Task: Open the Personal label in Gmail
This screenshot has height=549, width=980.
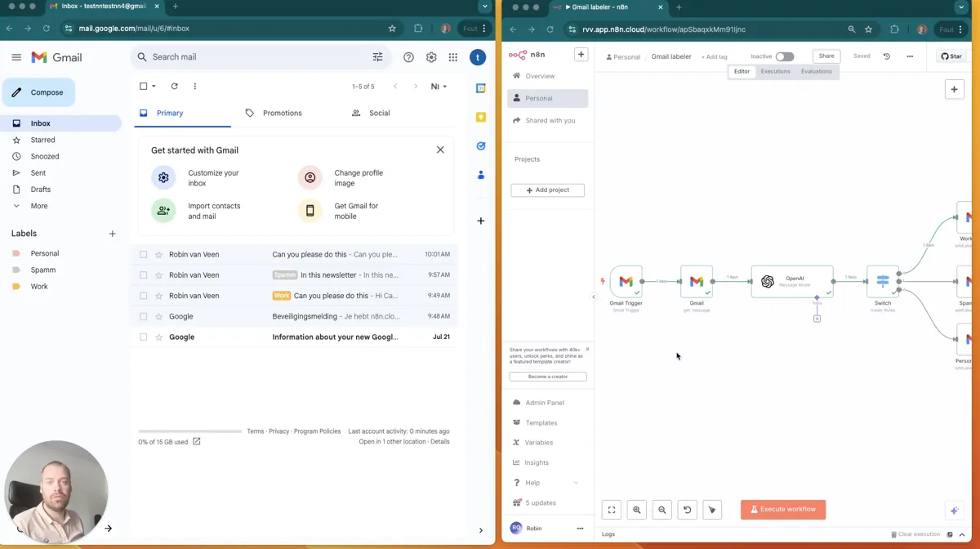Action: click(x=45, y=253)
